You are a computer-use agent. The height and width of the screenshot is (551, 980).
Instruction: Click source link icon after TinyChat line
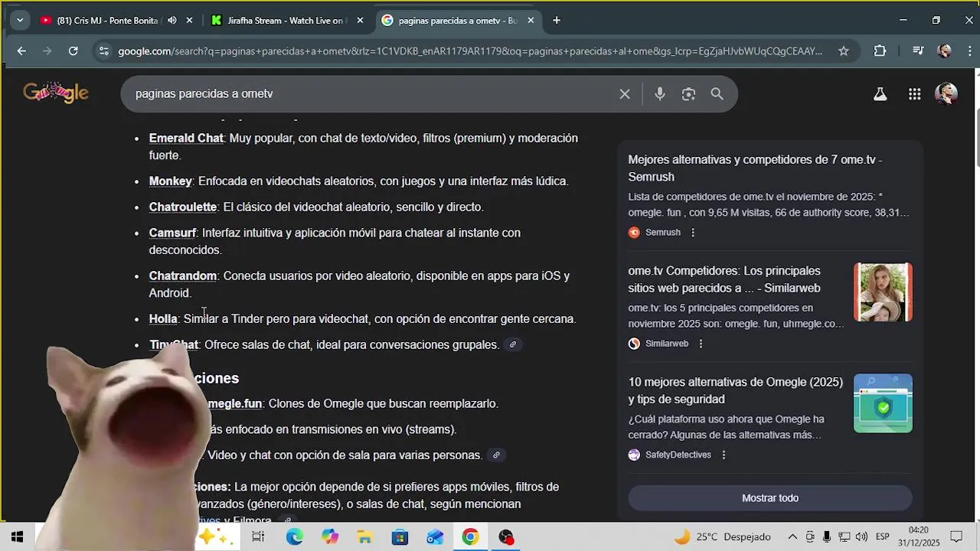click(x=513, y=345)
